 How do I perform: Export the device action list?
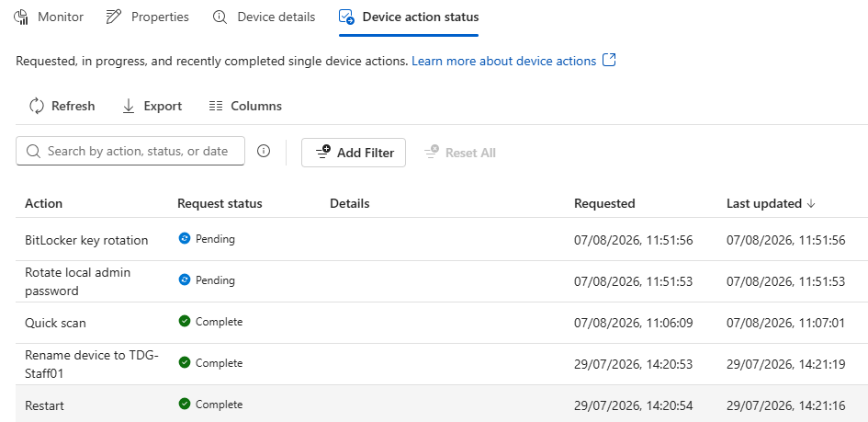[x=152, y=106]
